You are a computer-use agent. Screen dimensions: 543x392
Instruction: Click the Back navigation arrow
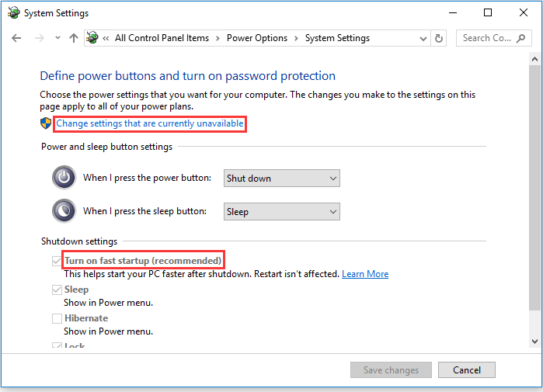16,38
